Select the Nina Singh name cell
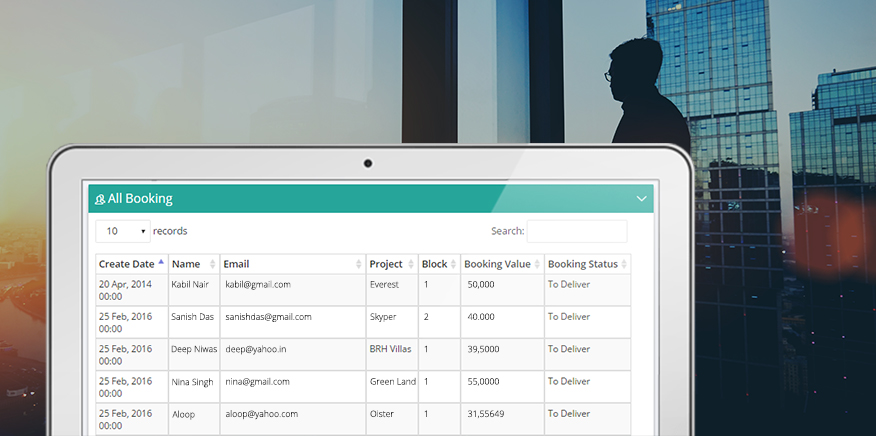Image resolution: width=876 pixels, height=436 pixels. pos(194,387)
